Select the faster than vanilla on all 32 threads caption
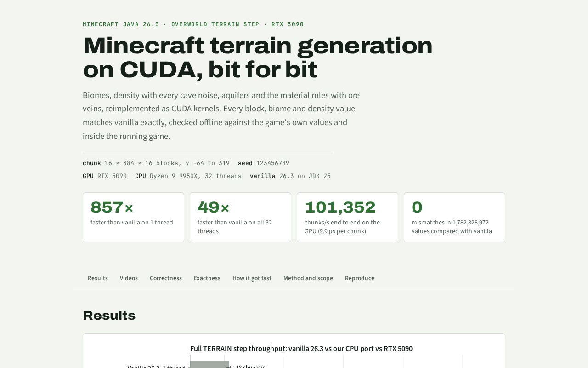The height and width of the screenshot is (368, 588). (x=235, y=227)
